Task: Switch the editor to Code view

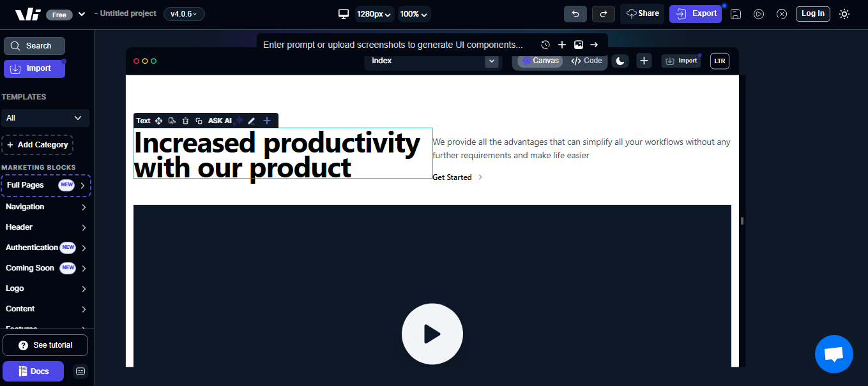Action: (586, 61)
